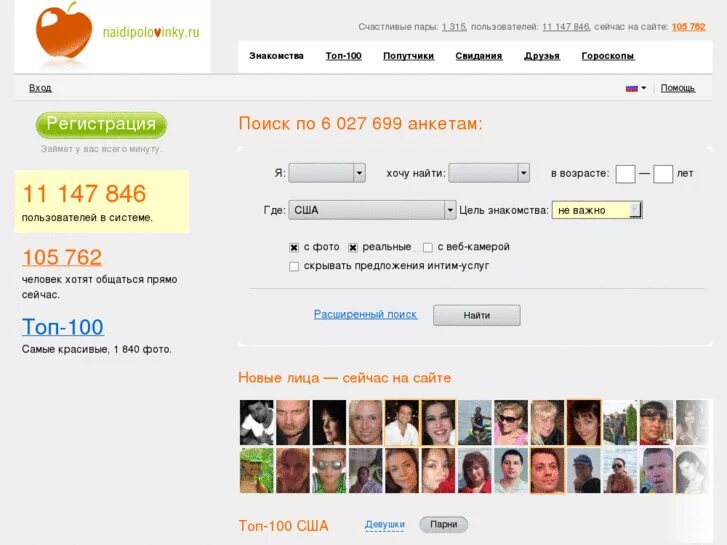Click the 'Вход' login link
Screen dimensions: 727x545
40,88
